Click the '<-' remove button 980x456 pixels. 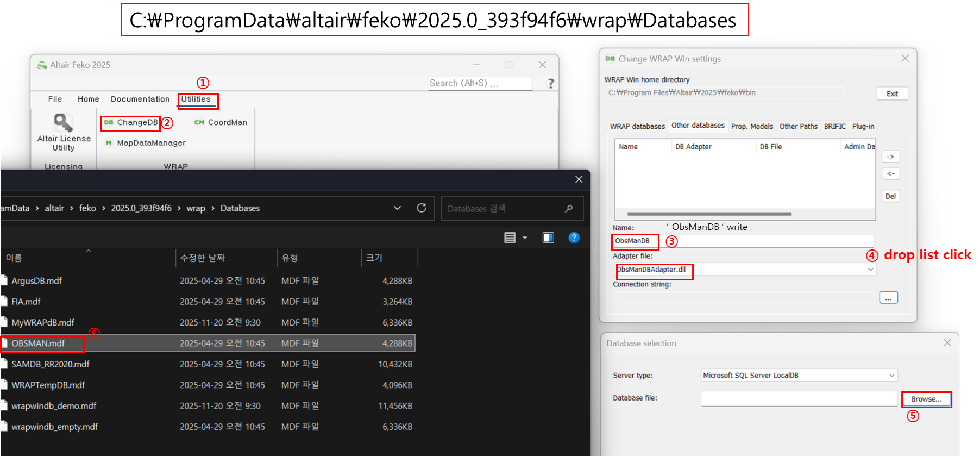pos(890,173)
